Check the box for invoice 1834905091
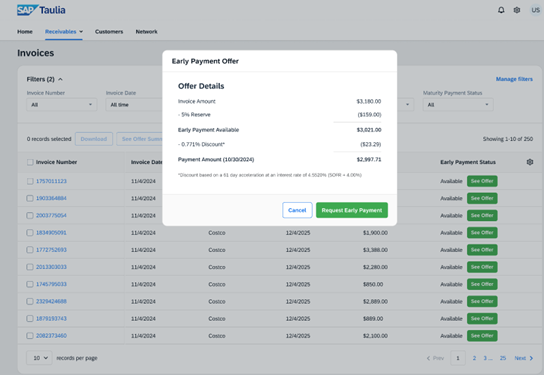This screenshot has width=544, height=375. 30,233
